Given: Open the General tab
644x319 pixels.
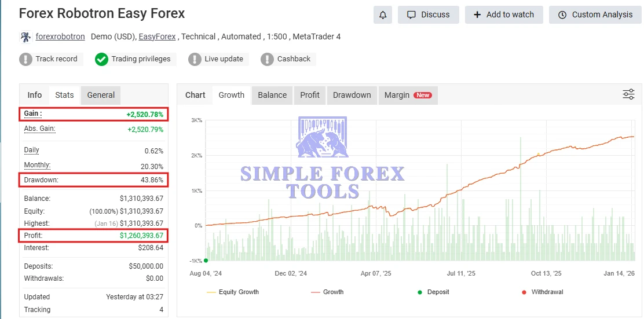Looking at the screenshot, I should point(101,95).
